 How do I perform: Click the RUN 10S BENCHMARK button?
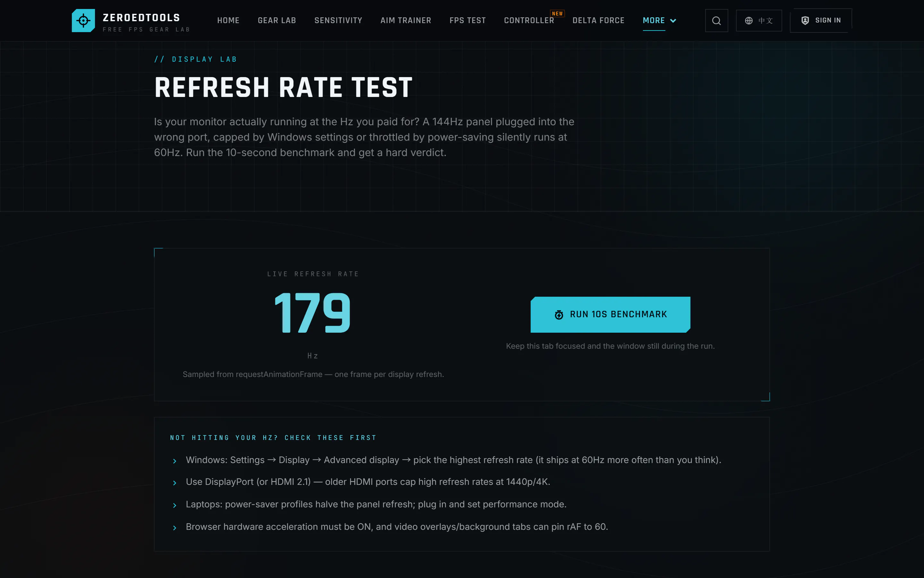click(610, 315)
